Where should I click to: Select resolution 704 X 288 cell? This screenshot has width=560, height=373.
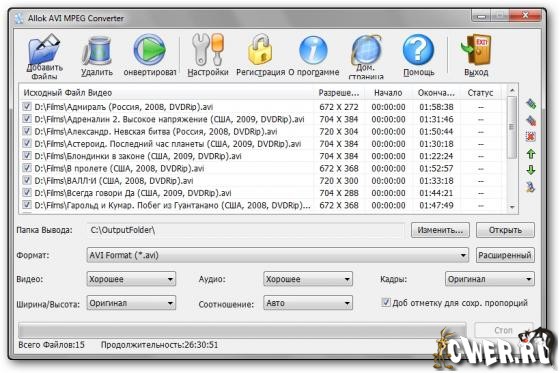pyautogui.click(x=339, y=193)
